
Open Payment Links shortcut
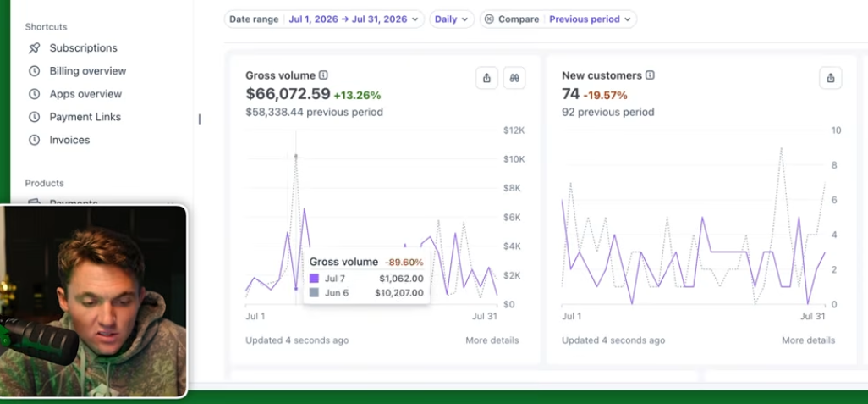pos(85,117)
